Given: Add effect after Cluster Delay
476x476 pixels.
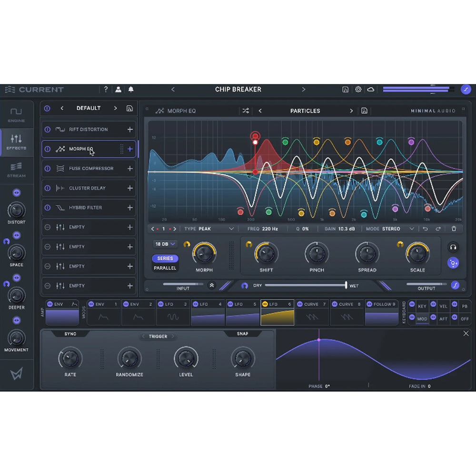Looking at the screenshot, I should pyautogui.click(x=130, y=188).
